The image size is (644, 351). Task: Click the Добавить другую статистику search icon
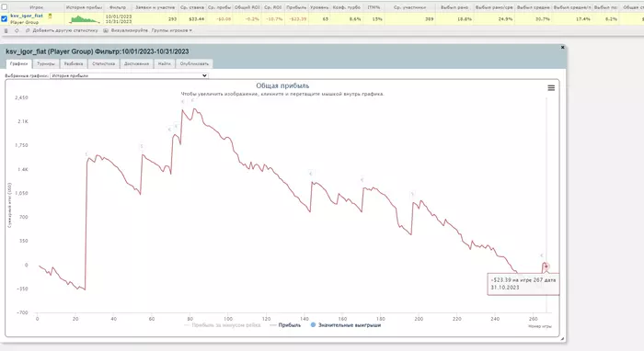tap(28, 30)
